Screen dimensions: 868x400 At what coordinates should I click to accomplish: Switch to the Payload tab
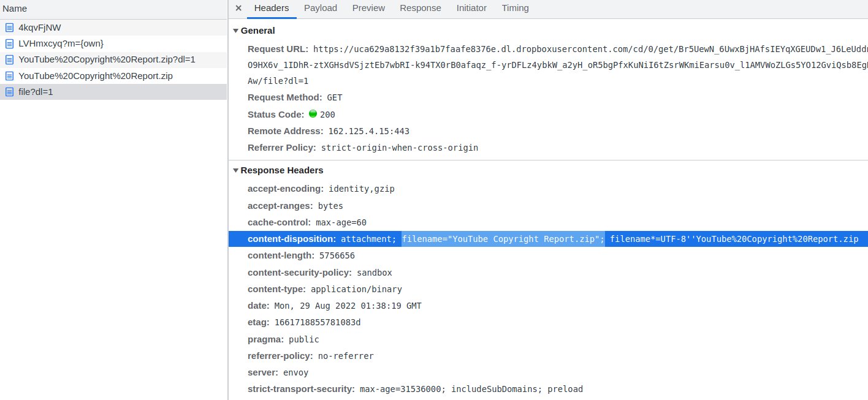[x=320, y=8]
